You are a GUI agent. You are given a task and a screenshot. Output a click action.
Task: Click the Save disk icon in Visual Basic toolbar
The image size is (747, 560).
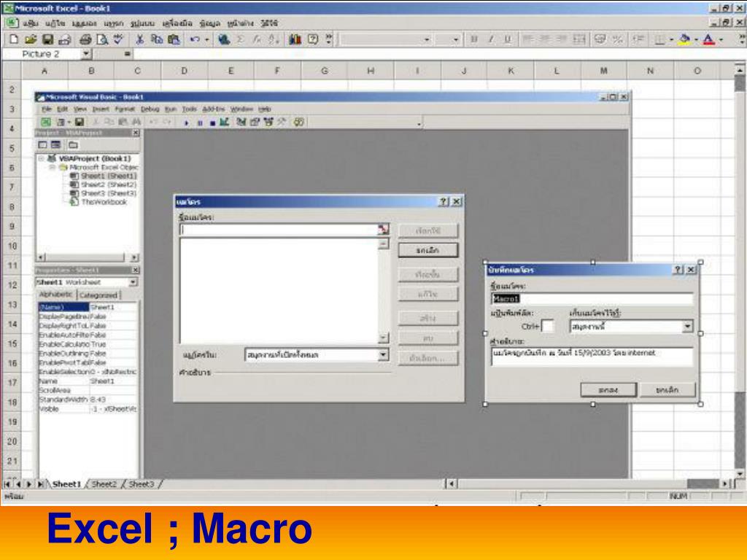(x=80, y=122)
